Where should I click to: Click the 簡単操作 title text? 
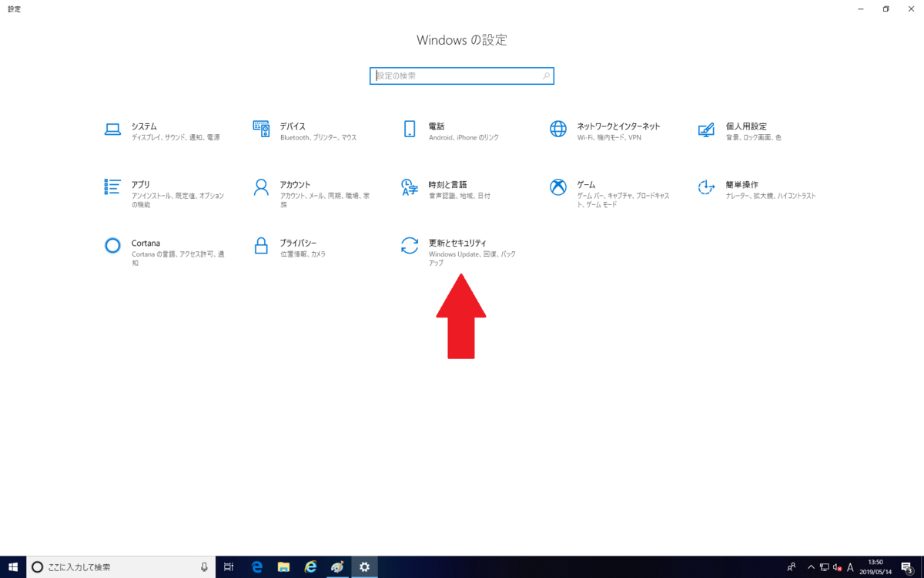tap(742, 185)
